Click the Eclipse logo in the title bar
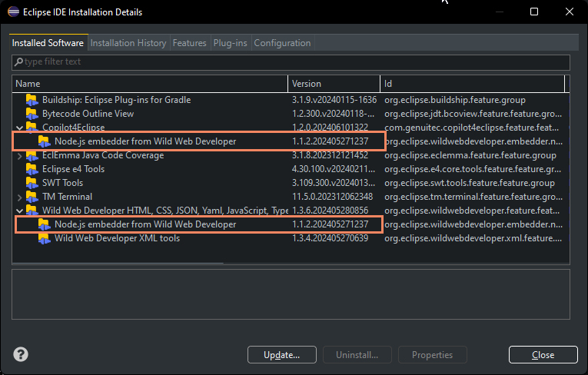Image resolution: width=588 pixels, height=375 pixels. (x=14, y=12)
